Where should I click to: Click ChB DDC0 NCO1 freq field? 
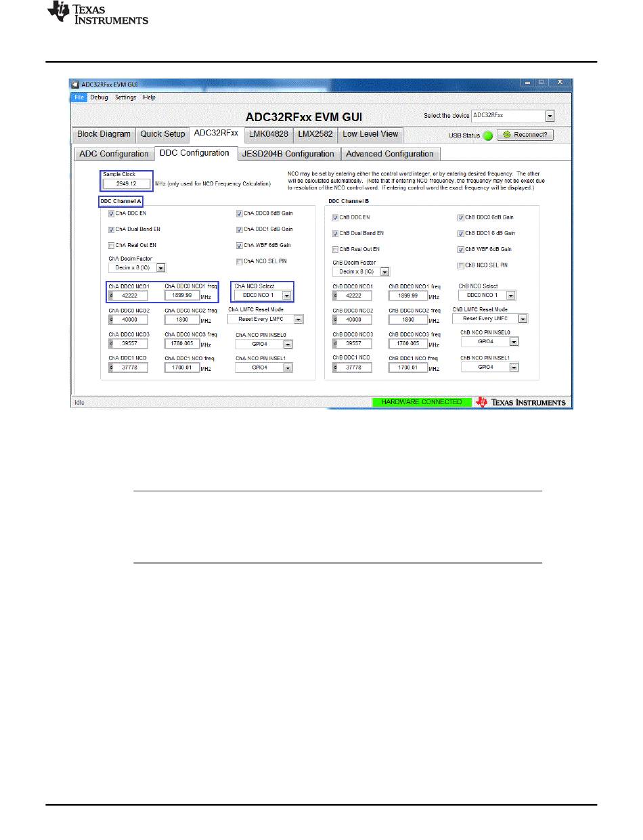(407, 296)
